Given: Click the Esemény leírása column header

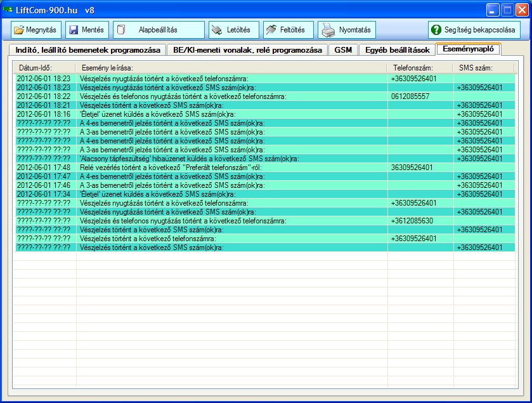Looking at the screenshot, I should [x=231, y=68].
